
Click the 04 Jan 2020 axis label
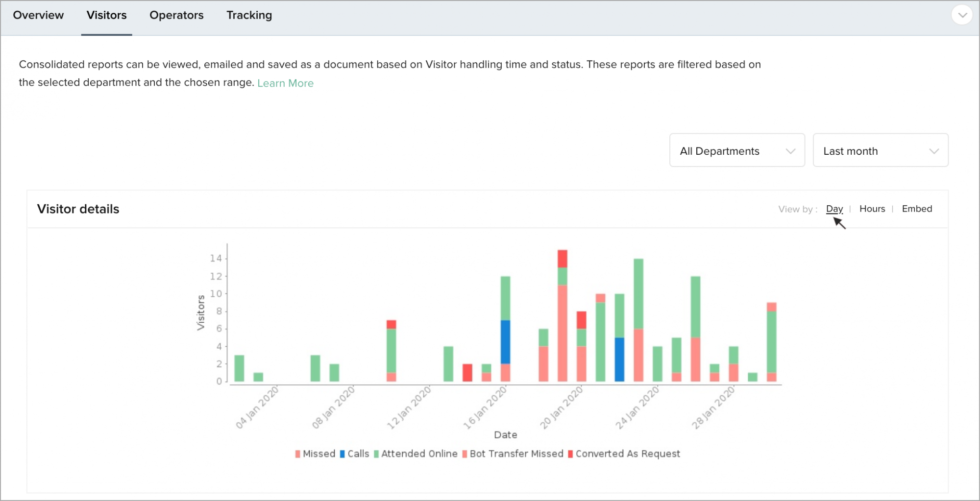pyautogui.click(x=257, y=407)
